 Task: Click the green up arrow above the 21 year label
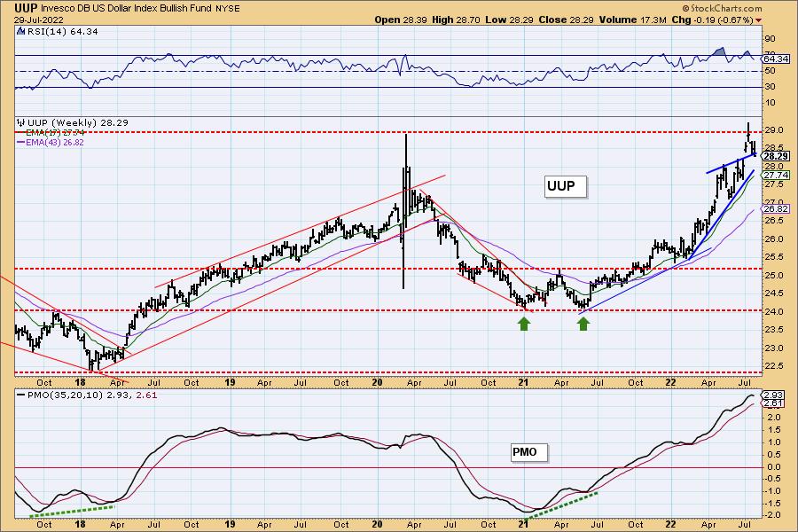coord(524,324)
